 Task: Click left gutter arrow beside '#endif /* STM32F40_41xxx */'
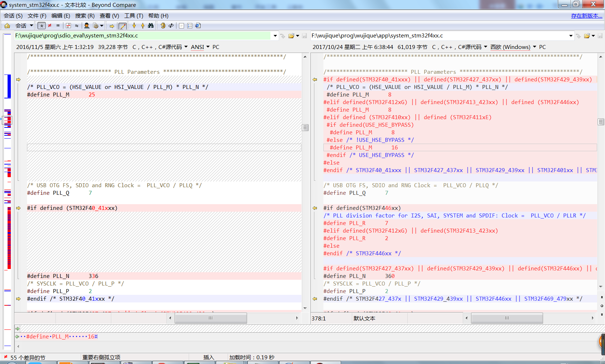[18, 299]
